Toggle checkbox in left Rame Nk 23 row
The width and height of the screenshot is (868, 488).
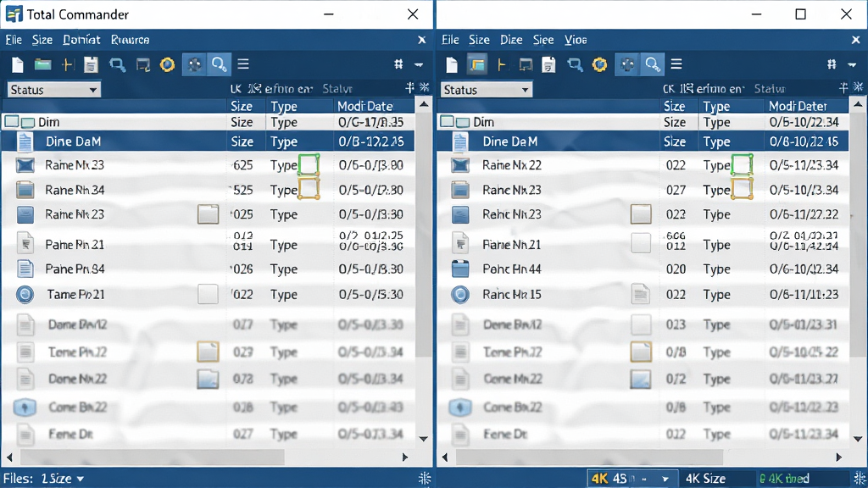click(x=209, y=214)
